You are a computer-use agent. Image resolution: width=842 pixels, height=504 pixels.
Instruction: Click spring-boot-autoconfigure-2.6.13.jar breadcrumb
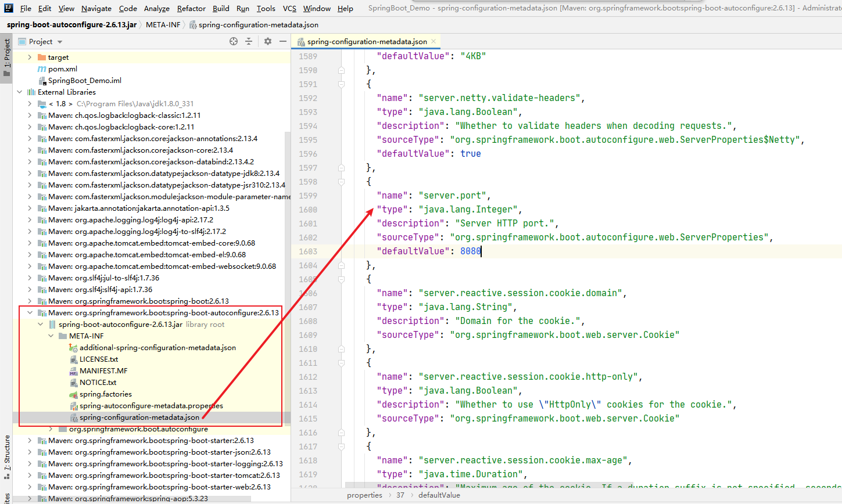pyautogui.click(x=72, y=24)
